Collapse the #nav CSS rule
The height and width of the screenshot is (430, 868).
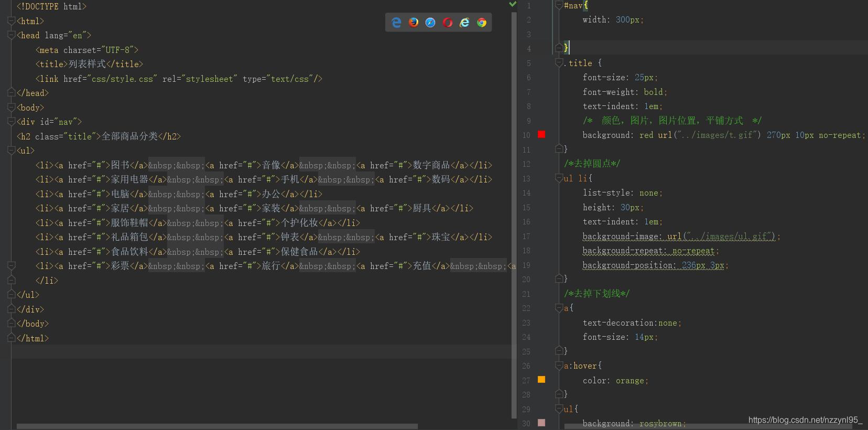(x=559, y=5)
